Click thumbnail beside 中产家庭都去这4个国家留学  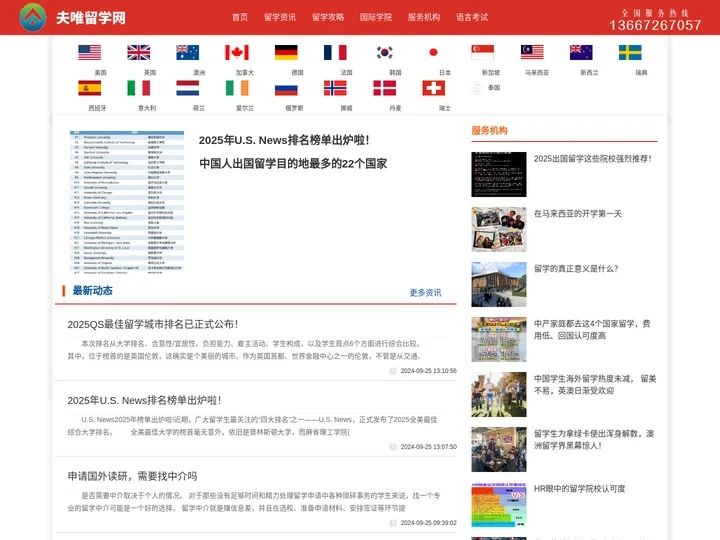coord(499,339)
